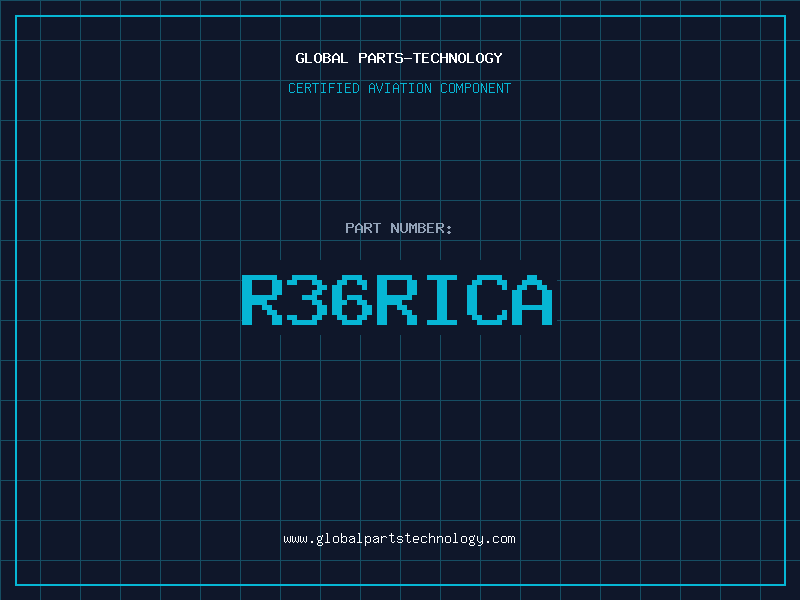
Task: Click the word CERTIFIED in the subtitle
Action: click(324, 88)
